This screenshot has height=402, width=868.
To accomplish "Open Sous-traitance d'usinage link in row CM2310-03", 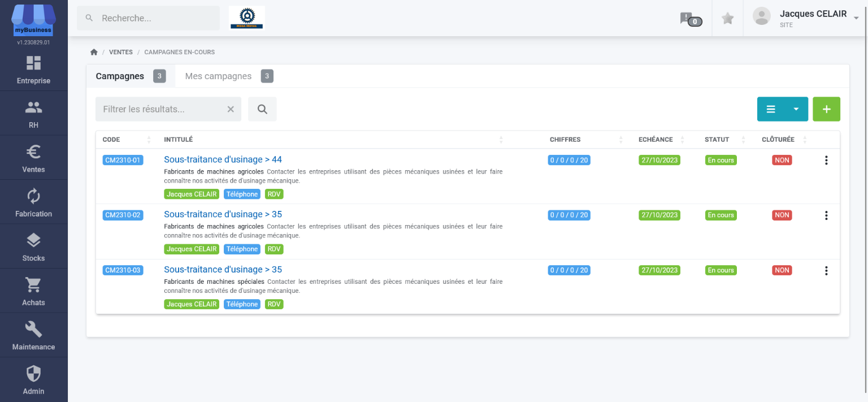I will tap(223, 270).
